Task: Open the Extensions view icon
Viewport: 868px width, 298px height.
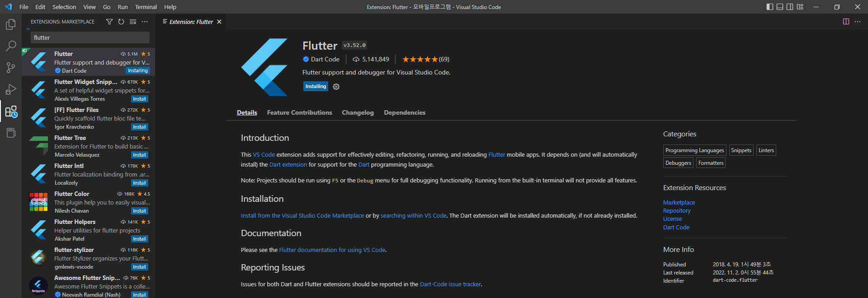Action: pos(11,112)
